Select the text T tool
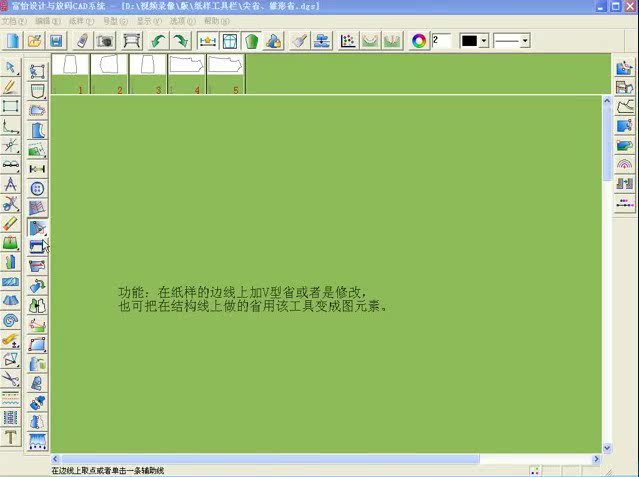 click(10, 437)
